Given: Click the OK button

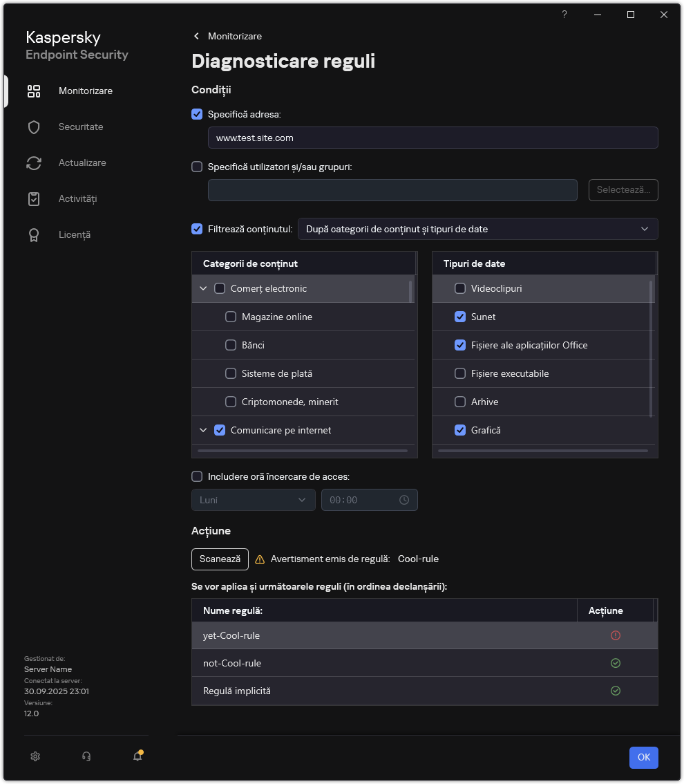Looking at the screenshot, I should (643, 757).
